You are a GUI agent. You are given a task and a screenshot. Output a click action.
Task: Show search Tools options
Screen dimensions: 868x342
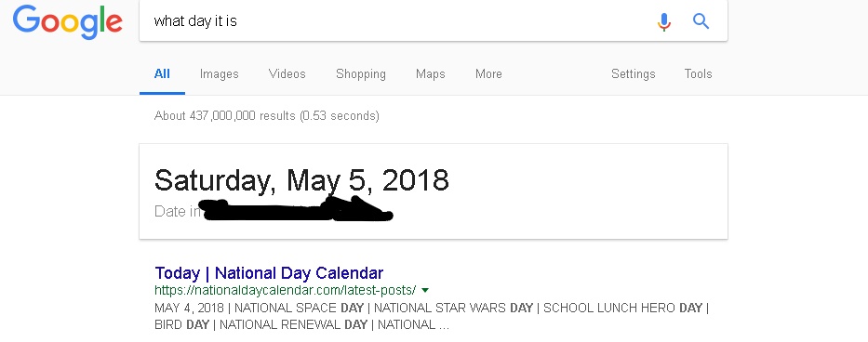coord(698,73)
